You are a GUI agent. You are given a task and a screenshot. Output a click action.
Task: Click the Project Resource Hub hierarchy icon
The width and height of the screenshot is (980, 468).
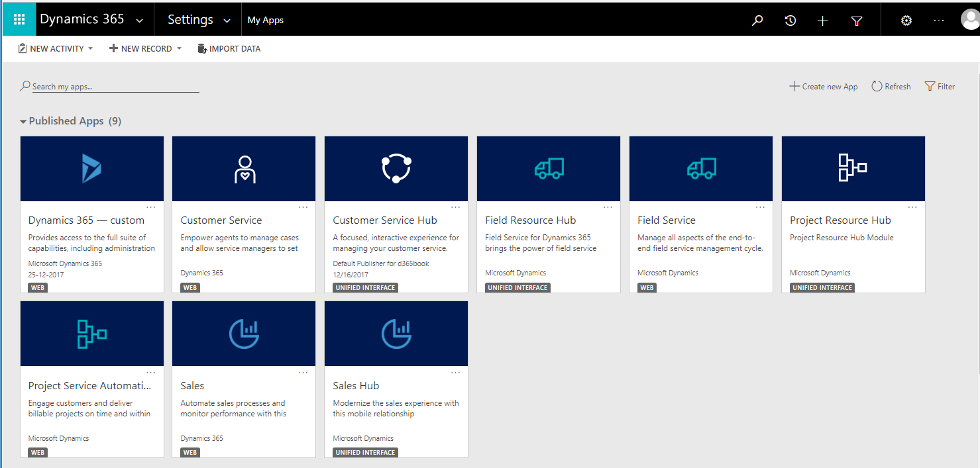click(853, 167)
